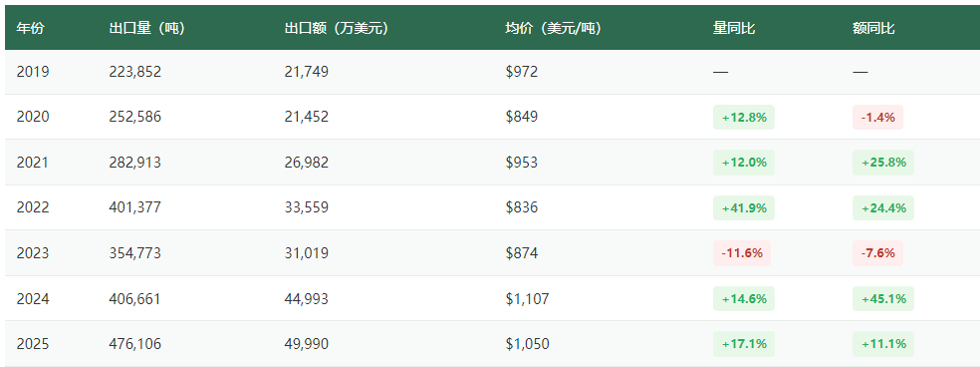This screenshot has height=367, width=980.
Task: Click the 出口额（万美元） column header
Action: [337, 28]
